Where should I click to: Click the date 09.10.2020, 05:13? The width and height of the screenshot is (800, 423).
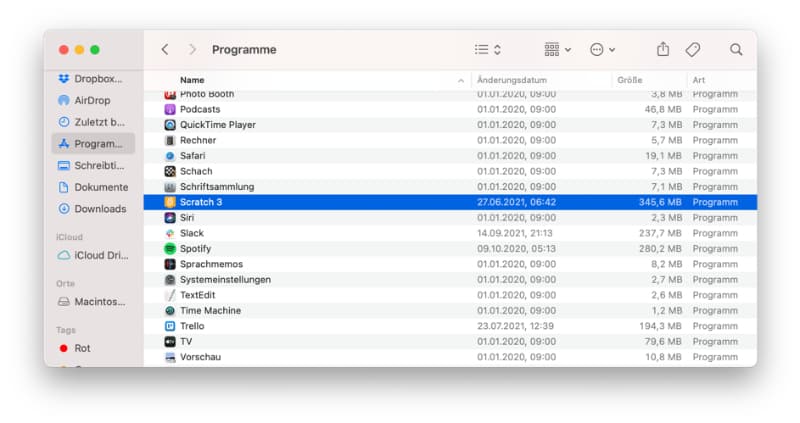516,248
